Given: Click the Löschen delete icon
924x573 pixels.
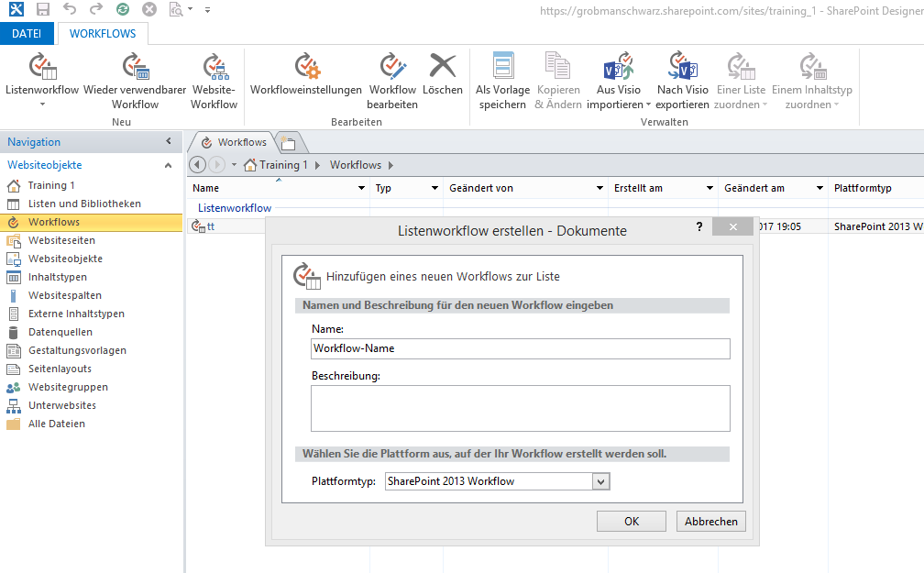Looking at the screenshot, I should click(x=443, y=68).
